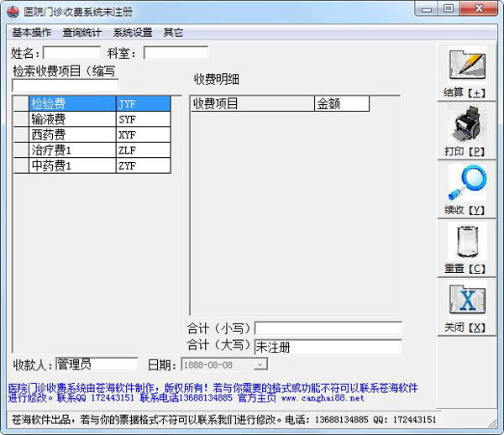
Task: Open the 查询统计 menu
Action: tap(82, 33)
